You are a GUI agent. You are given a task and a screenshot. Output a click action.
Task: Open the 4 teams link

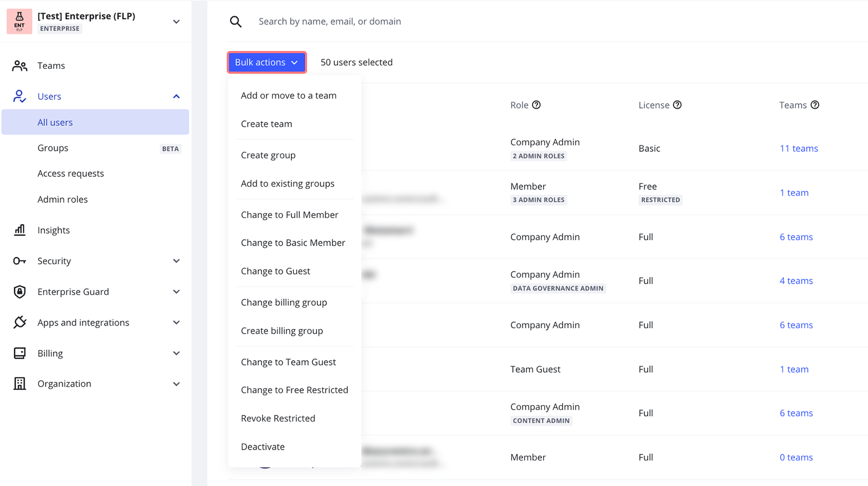click(796, 281)
